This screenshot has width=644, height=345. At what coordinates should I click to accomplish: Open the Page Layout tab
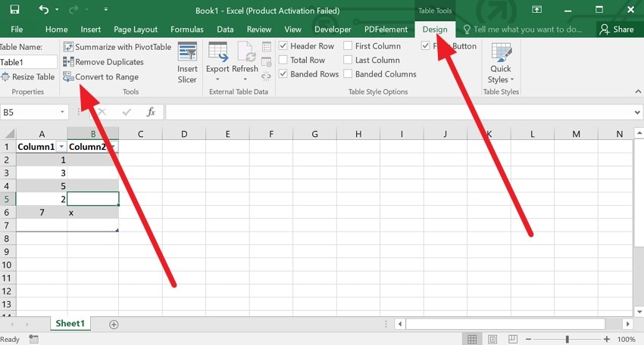(136, 30)
